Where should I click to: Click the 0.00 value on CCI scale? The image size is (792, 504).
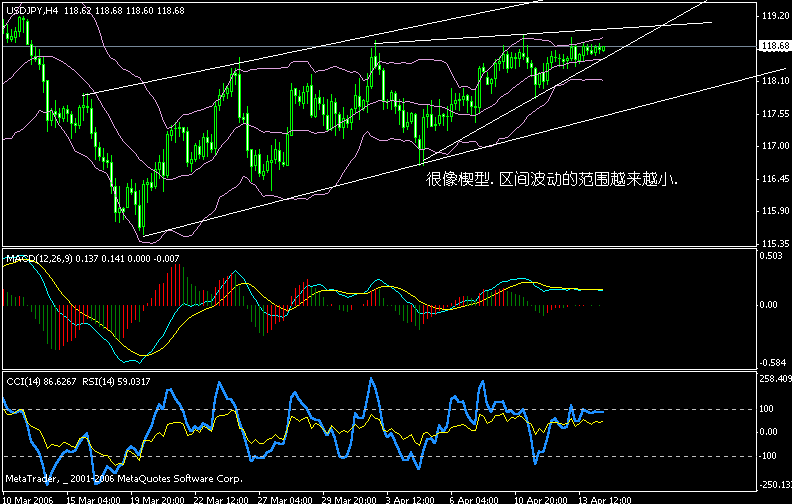769,432
